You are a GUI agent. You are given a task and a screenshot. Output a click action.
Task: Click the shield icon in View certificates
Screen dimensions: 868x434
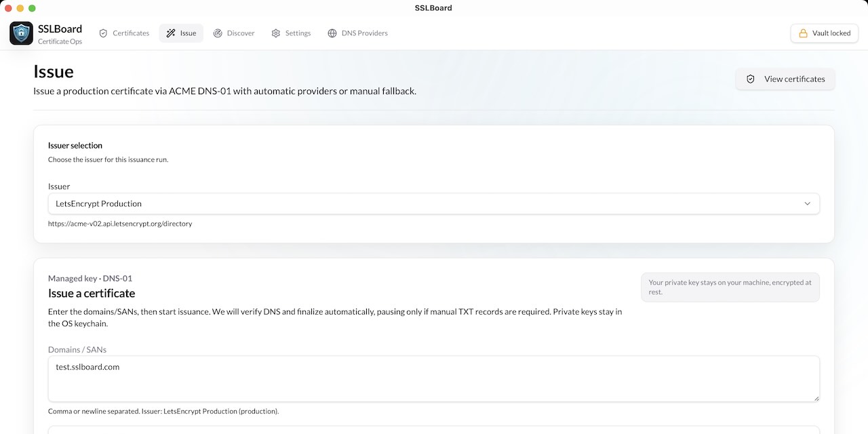pyautogui.click(x=751, y=79)
